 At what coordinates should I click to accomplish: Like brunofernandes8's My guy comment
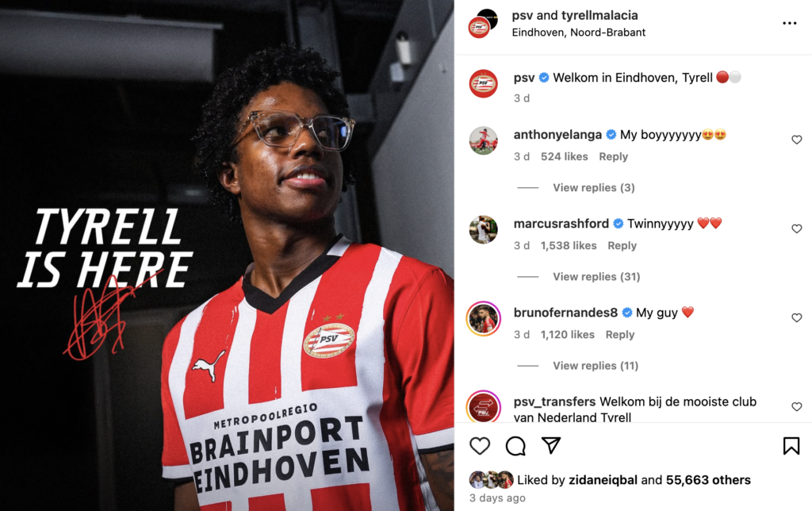pyautogui.click(x=796, y=317)
